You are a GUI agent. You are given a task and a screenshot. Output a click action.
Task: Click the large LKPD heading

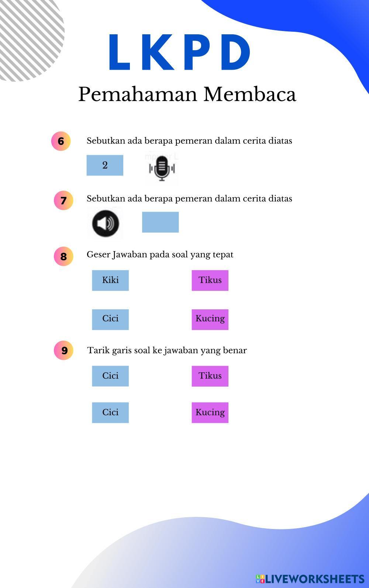tap(180, 52)
